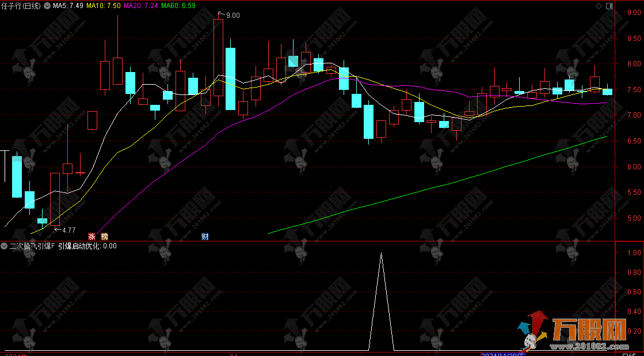Click the stock title 任子行(日线)

[21, 6]
